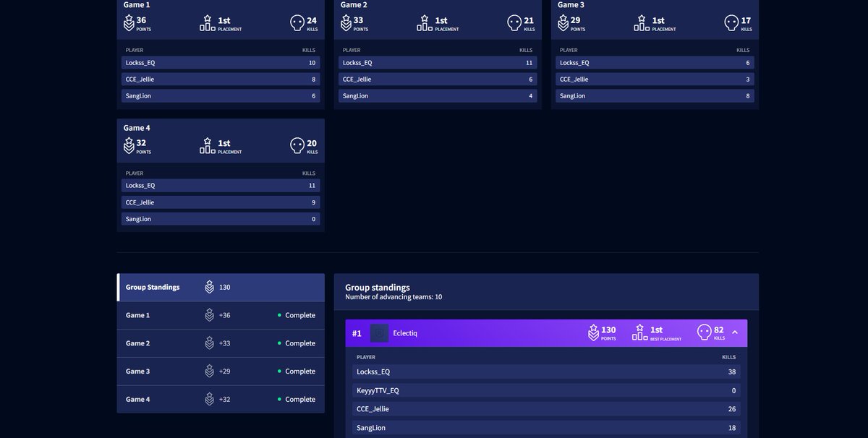868x438 pixels.
Task: Click the points icon beside +32
Action: pyautogui.click(x=209, y=399)
